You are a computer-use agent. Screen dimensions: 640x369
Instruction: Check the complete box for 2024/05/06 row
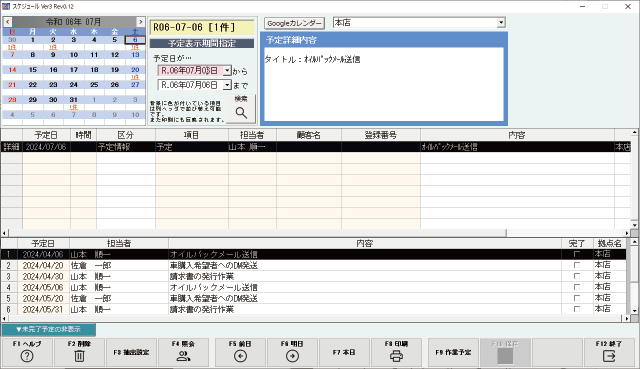pos(577,287)
